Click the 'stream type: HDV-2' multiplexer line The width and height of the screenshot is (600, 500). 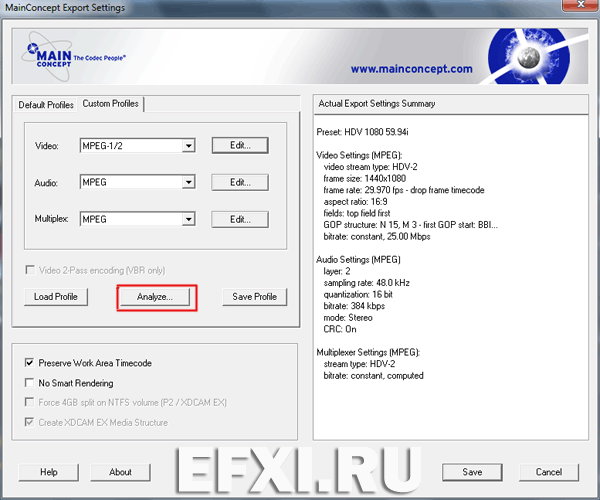click(359, 364)
